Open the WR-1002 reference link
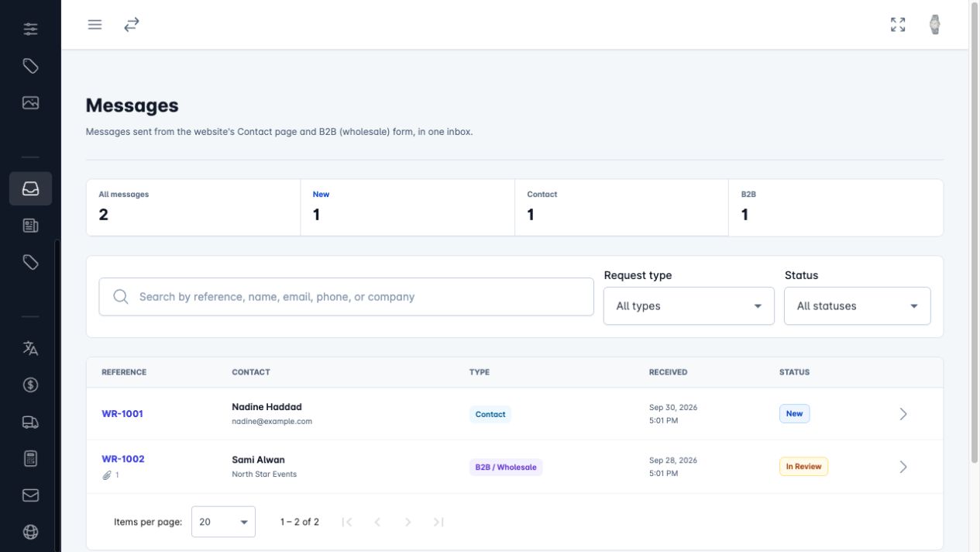This screenshot has height=552, width=980. (123, 459)
